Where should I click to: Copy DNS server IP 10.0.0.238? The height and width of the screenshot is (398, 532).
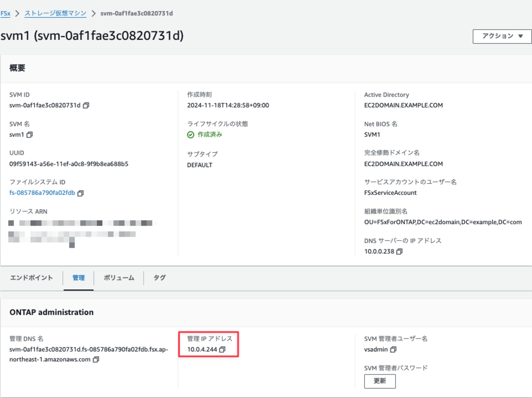point(399,251)
